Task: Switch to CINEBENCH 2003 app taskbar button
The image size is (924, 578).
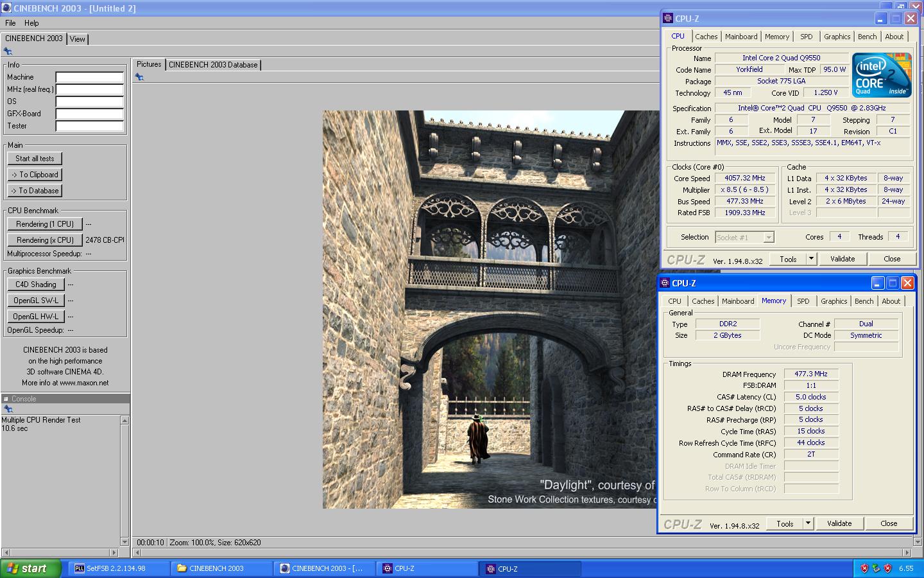Action: (x=324, y=568)
